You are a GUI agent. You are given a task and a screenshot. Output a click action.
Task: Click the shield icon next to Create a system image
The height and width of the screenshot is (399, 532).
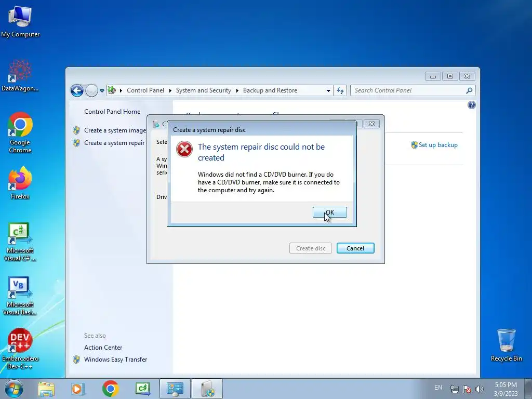pyautogui.click(x=76, y=130)
